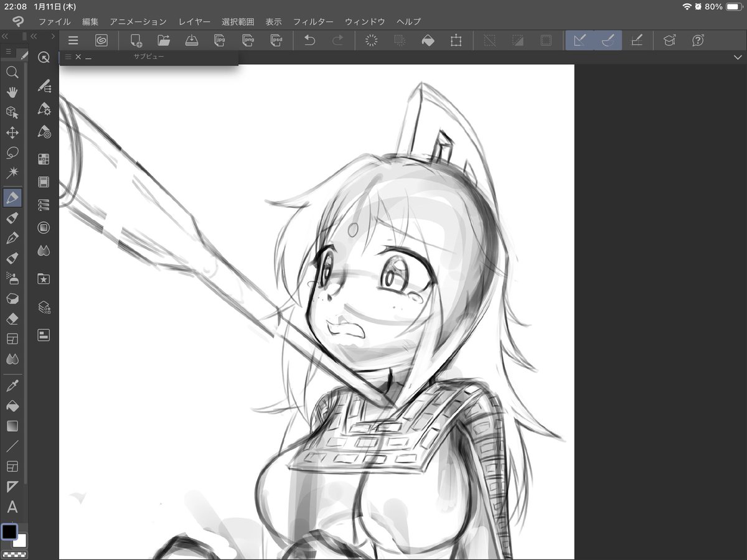The image size is (747, 560).
Task: Open the アニメーション menu
Action: (138, 22)
